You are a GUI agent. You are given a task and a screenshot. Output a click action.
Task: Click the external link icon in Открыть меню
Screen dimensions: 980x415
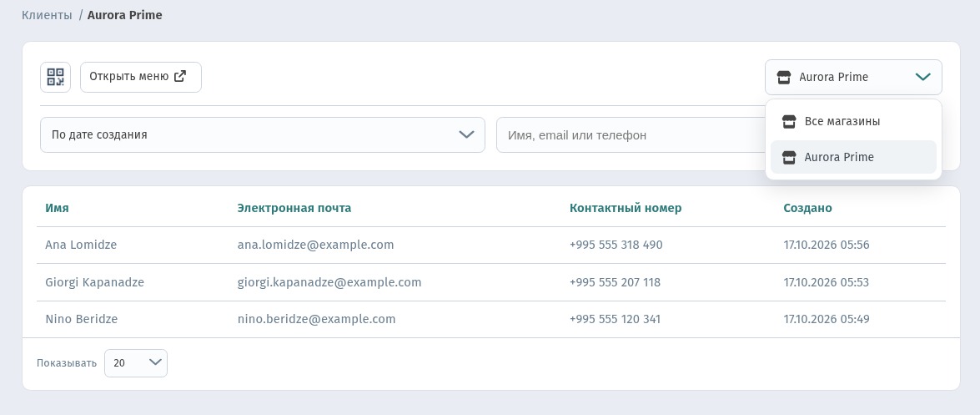coord(180,76)
